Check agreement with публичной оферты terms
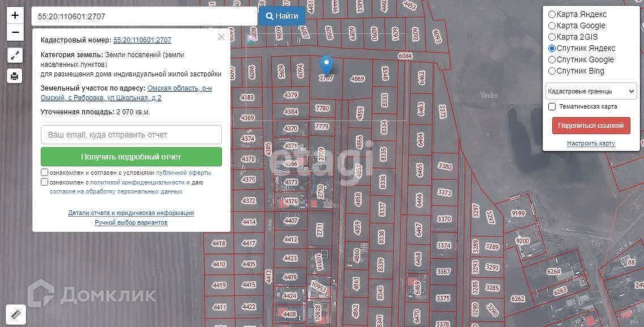644x327 pixels. pyautogui.click(x=44, y=173)
